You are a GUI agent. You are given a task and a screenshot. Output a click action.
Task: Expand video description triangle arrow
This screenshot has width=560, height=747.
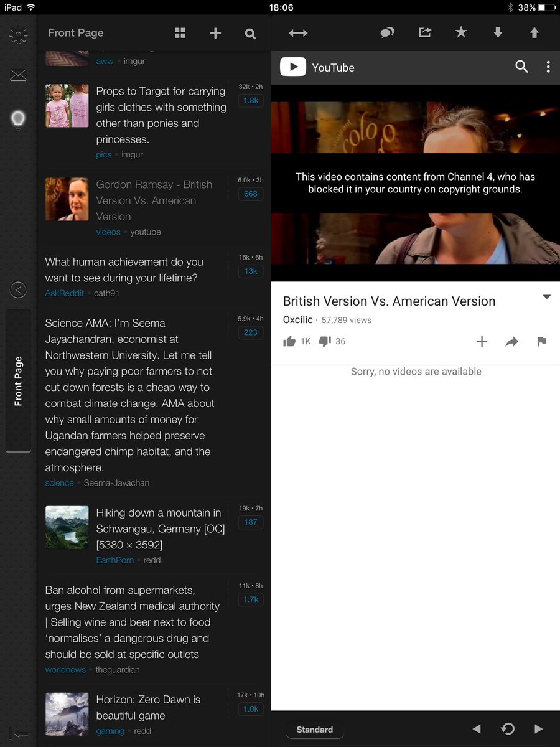[547, 297]
